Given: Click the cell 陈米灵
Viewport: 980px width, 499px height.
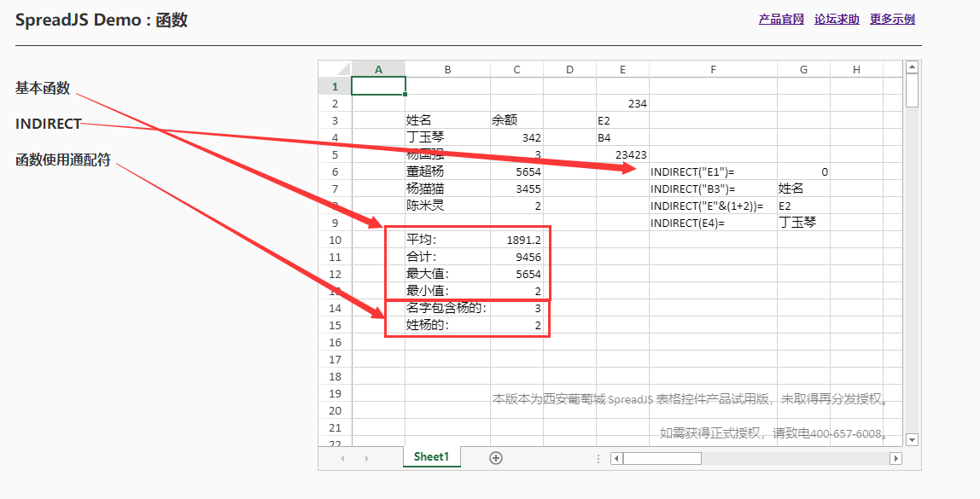Looking at the screenshot, I should click(x=447, y=206).
